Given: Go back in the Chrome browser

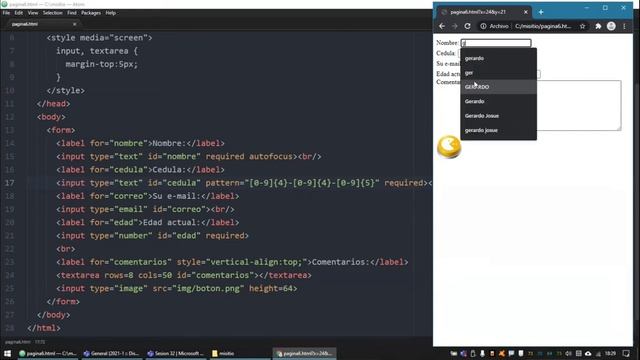Looking at the screenshot, I should 442,26.
